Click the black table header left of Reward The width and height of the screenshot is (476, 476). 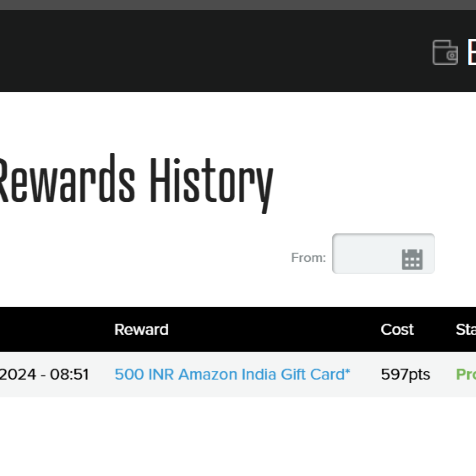point(53,329)
